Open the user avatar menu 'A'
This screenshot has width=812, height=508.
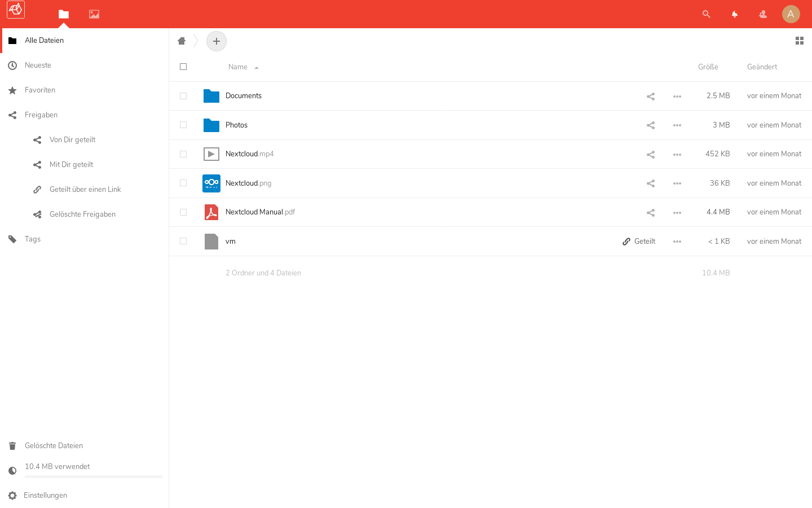pos(791,14)
